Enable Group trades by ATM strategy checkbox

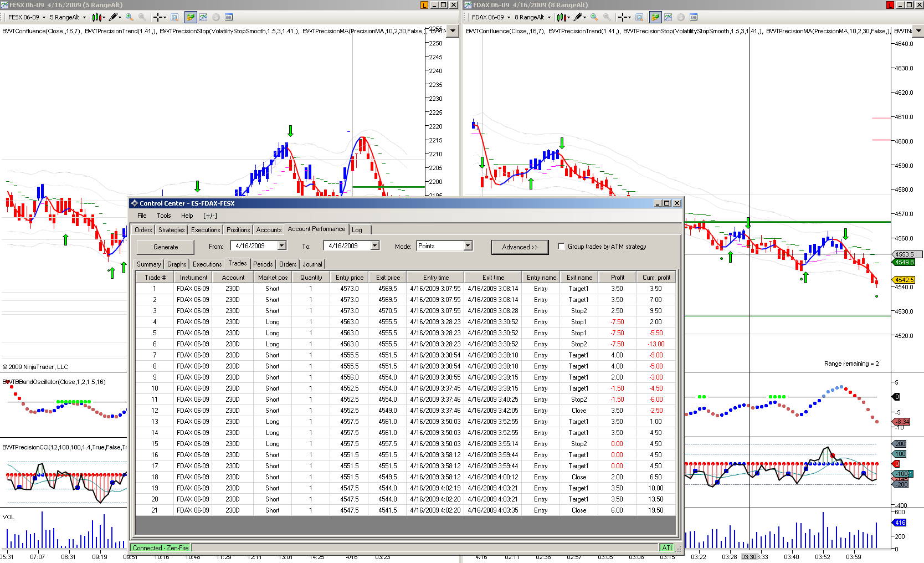(562, 247)
